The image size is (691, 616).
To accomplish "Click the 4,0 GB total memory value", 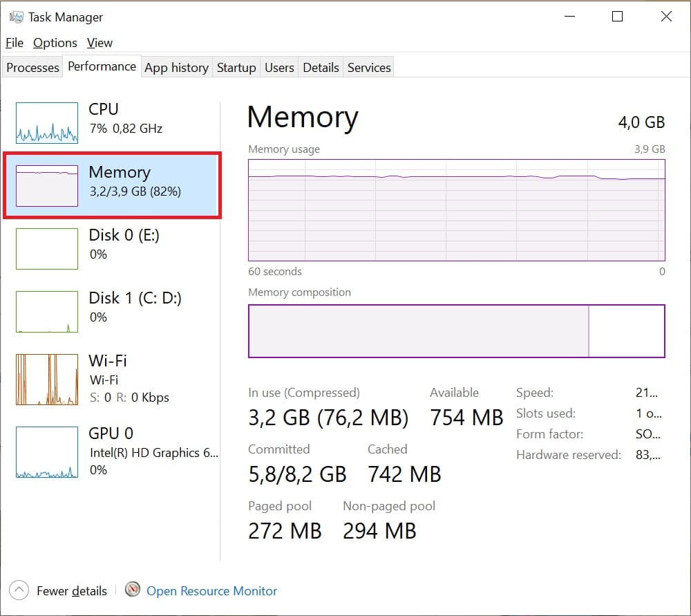I will coord(641,122).
